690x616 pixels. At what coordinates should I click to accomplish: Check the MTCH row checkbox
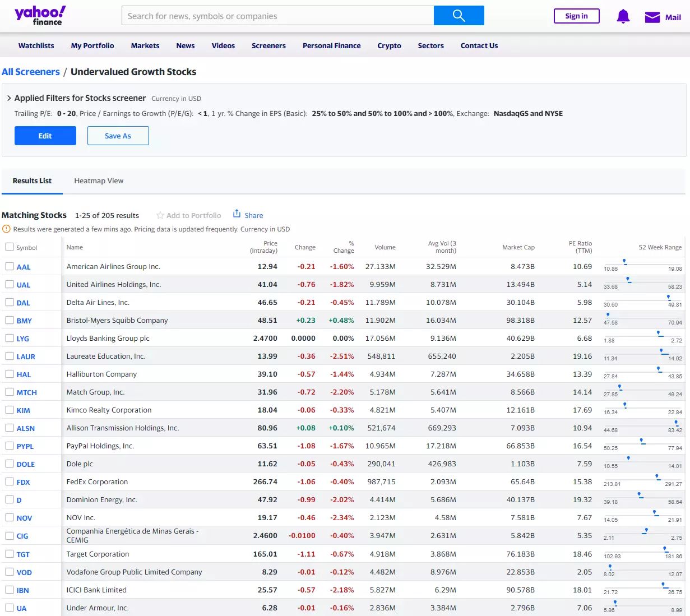coord(10,392)
